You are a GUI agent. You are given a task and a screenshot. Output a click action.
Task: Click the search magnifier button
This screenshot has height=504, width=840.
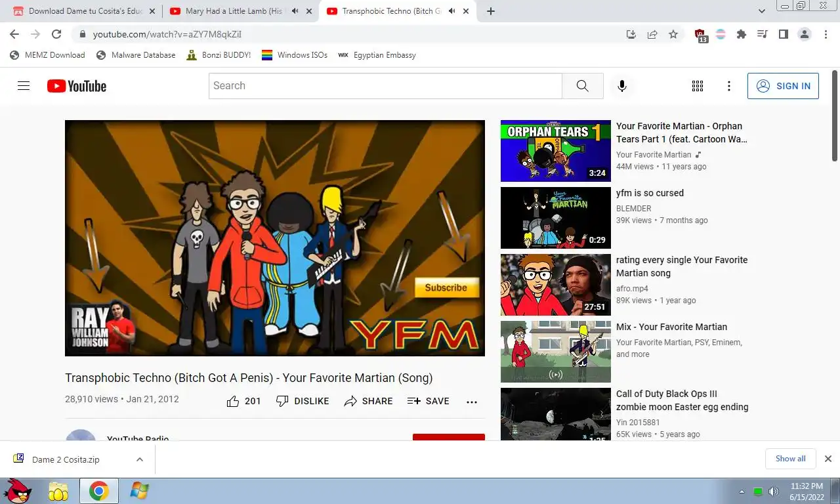pos(582,86)
